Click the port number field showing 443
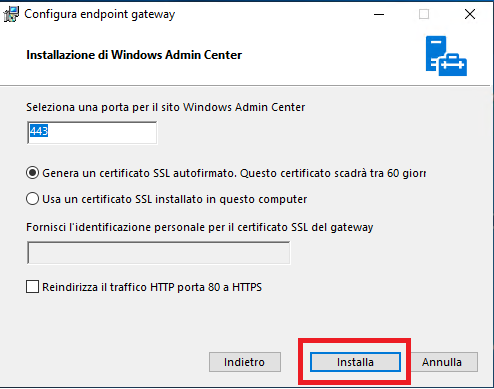This screenshot has width=494, height=389. coord(92,133)
